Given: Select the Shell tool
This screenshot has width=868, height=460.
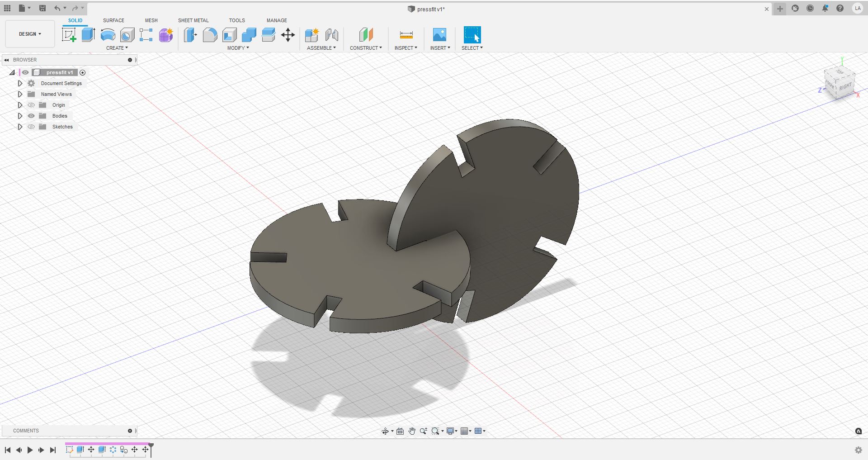Looking at the screenshot, I should point(230,35).
